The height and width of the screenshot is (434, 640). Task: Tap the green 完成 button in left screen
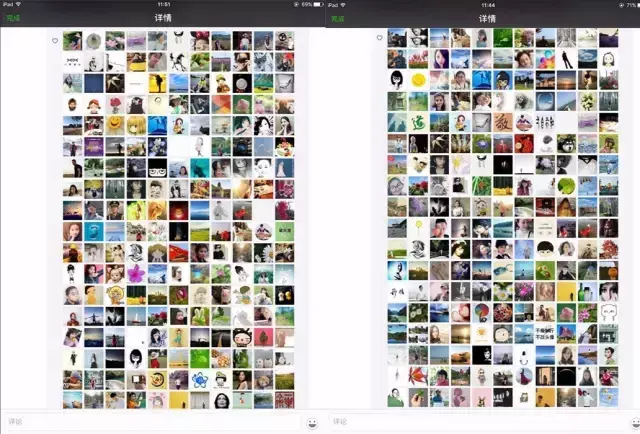point(13,18)
